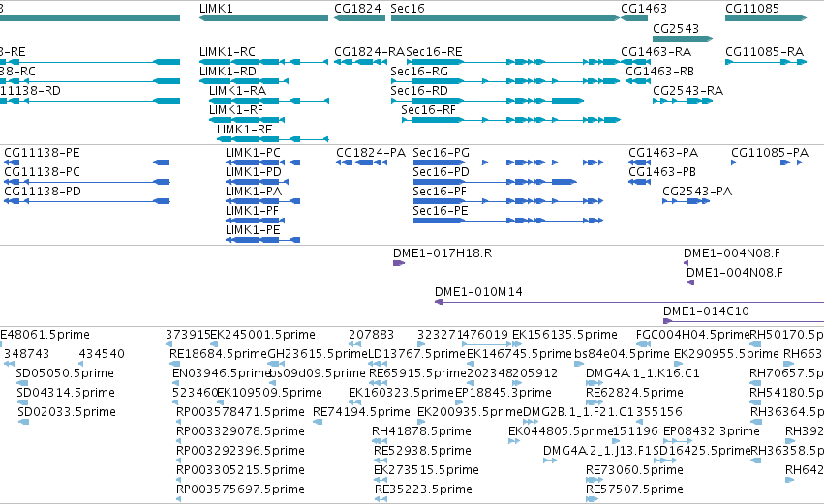Select transcript CG11085-RA
Viewport: 824px width, 504px height.
tap(766, 62)
